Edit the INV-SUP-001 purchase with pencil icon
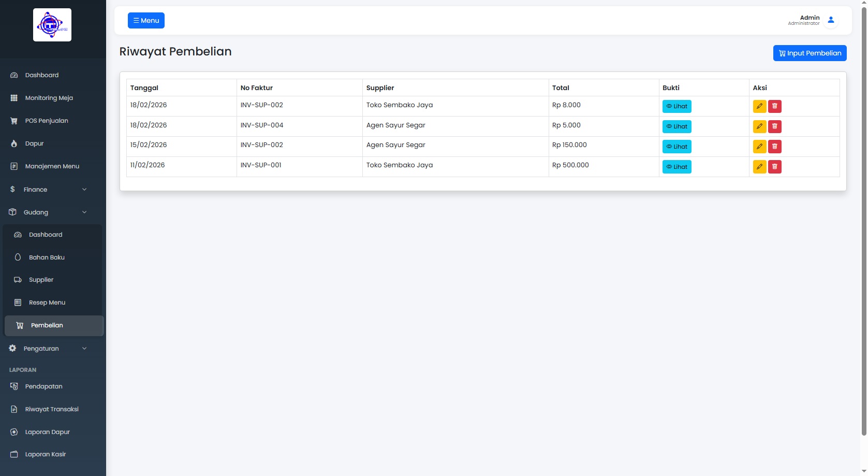Image resolution: width=868 pixels, height=476 pixels. (759, 167)
